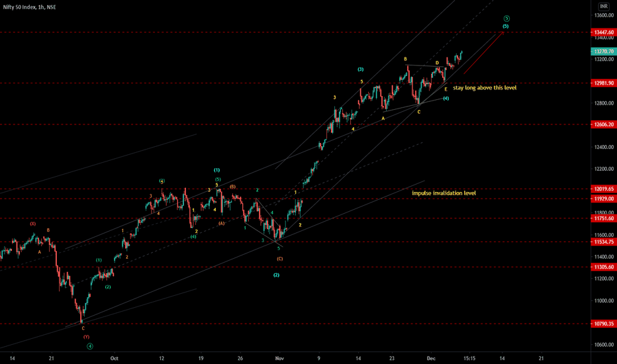Screen dimensions: 617x364
Task: Click the 13447.60 red price label
Action: tap(604, 32)
